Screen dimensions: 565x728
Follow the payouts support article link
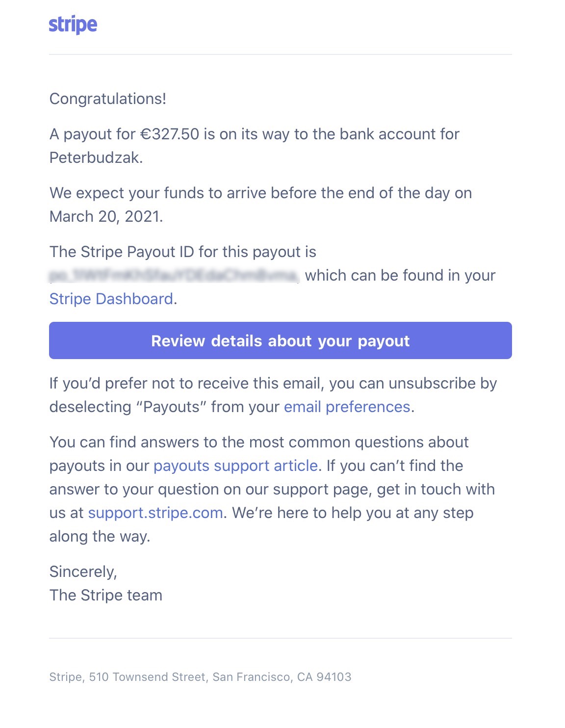[235, 466]
